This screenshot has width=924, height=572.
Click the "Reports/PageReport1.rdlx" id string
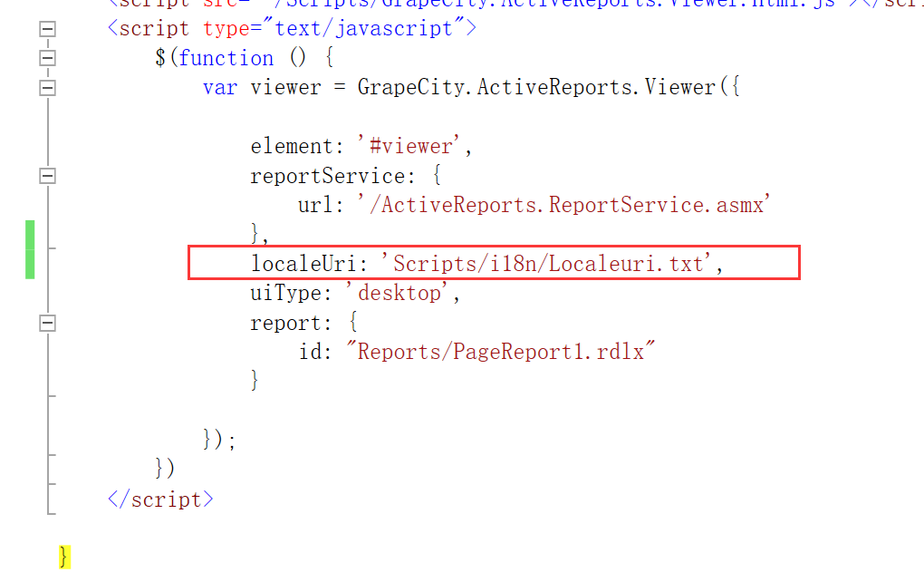tap(500, 352)
